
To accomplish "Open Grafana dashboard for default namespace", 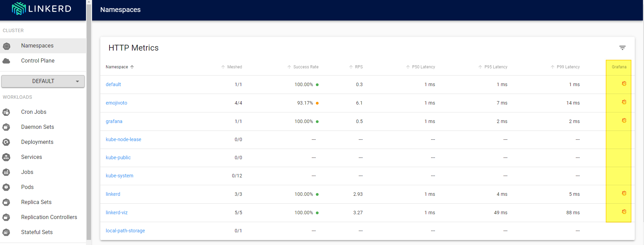I will pos(624,84).
